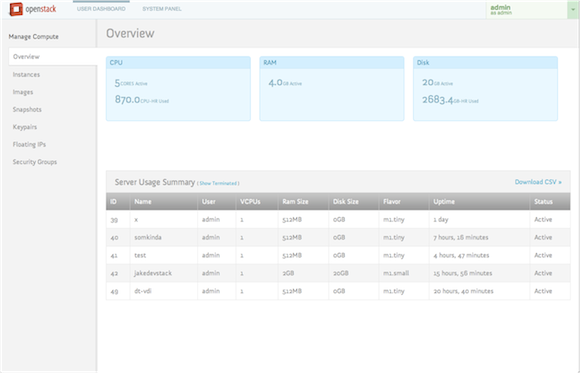
Task: Click the CPU panel header
Action: (178, 63)
